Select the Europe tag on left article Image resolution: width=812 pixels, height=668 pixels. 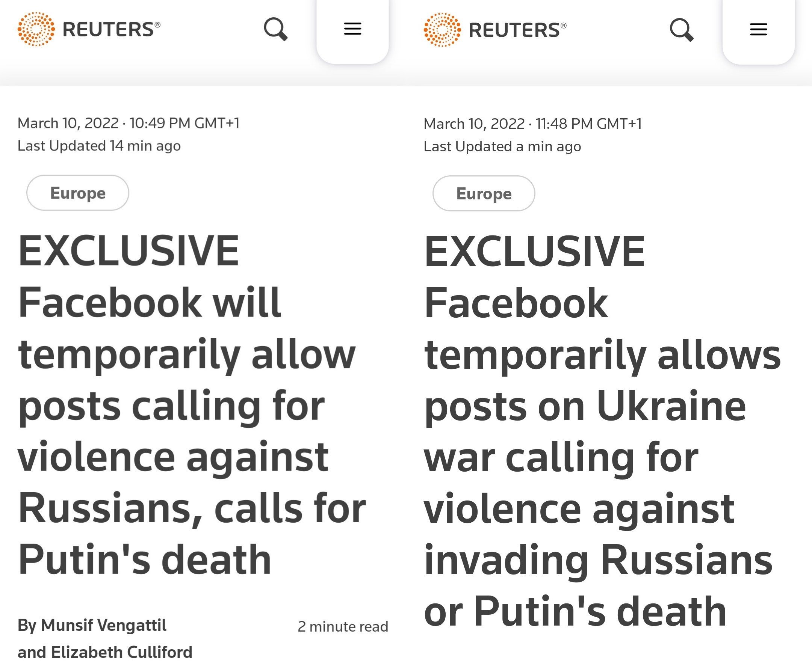tap(78, 193)
